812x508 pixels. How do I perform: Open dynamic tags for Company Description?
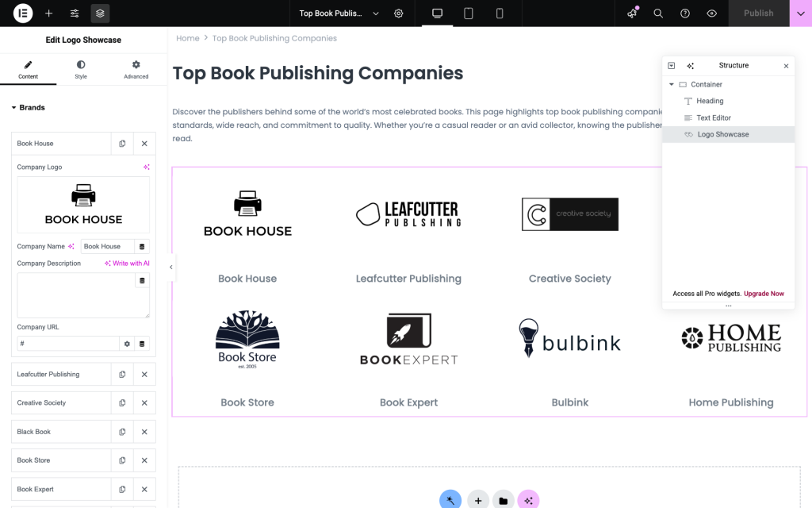pos(142,280)
